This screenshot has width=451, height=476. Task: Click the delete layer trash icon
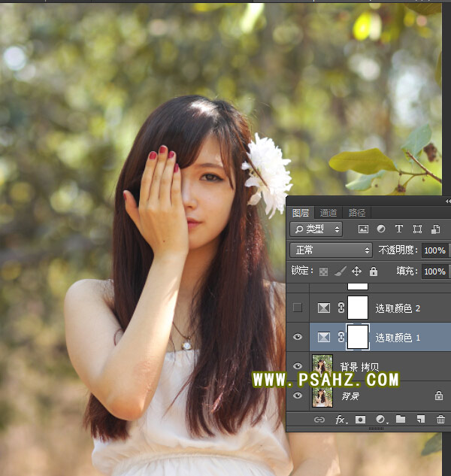(440, 419)
